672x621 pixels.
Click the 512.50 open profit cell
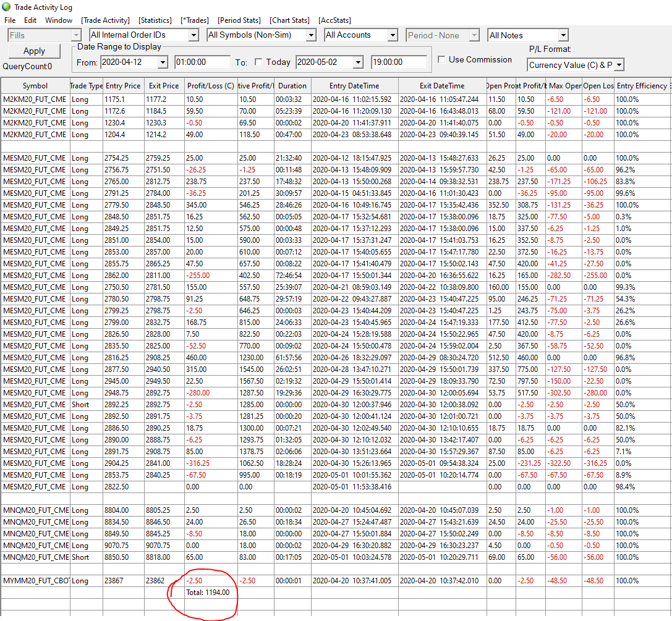click(x=501, y=358)
